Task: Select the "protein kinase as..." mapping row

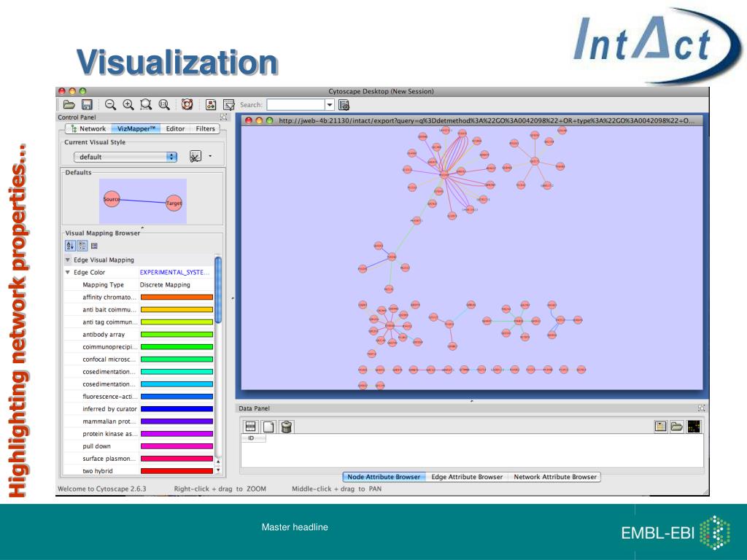Action: coord(139,434)
